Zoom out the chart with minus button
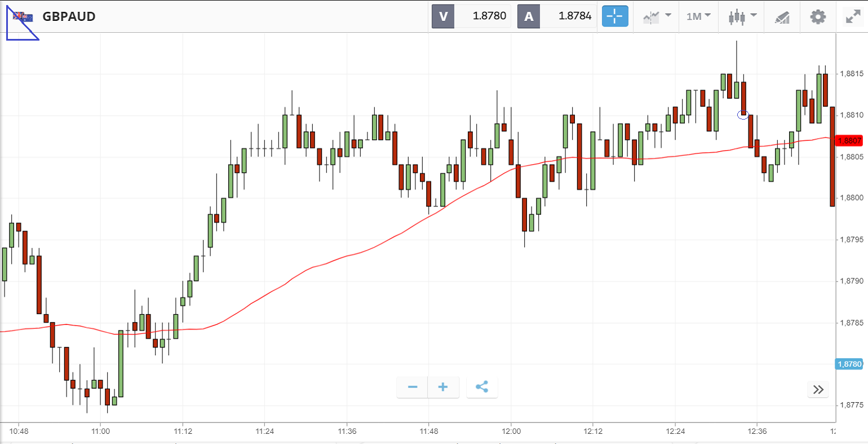 point(413,387)
